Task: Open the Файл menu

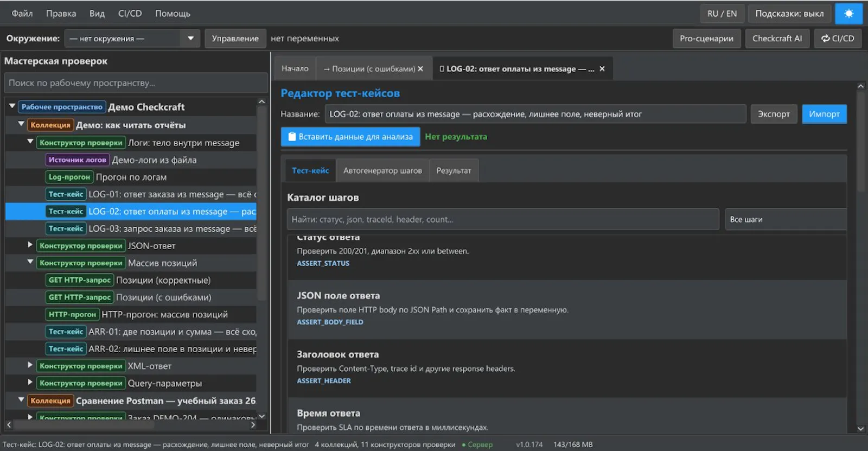Action: tap(22, 14)
